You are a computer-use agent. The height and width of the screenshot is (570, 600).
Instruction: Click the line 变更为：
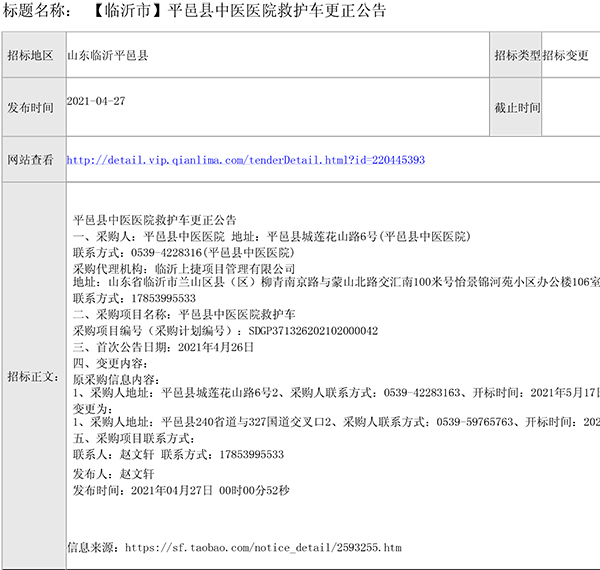click(93, 409)
